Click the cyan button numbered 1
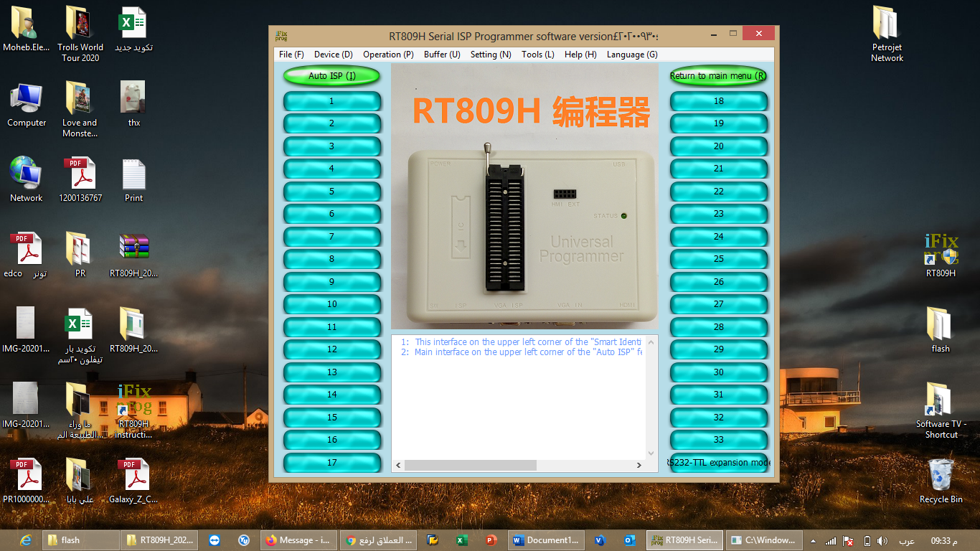980x551 pixels. click(331, 101)
